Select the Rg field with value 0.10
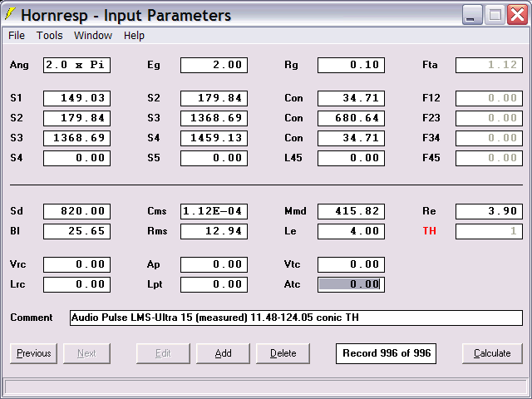 [x=351, y=65]
